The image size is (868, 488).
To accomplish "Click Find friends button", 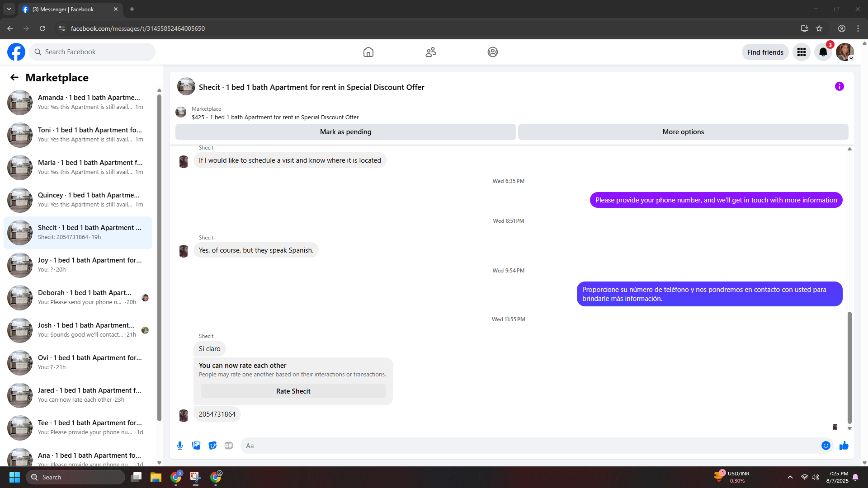I will coord(765,52).
